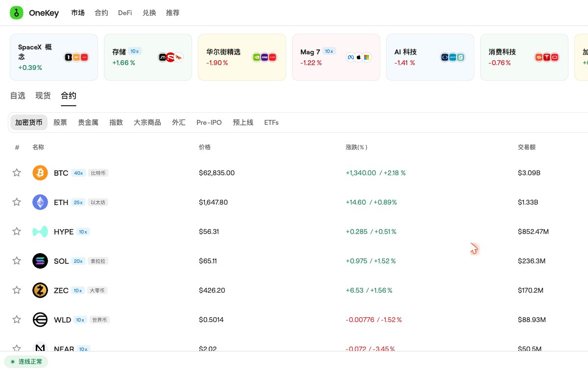
Task: Star ZEC to add to watchlist
Action: pos(17,290)
